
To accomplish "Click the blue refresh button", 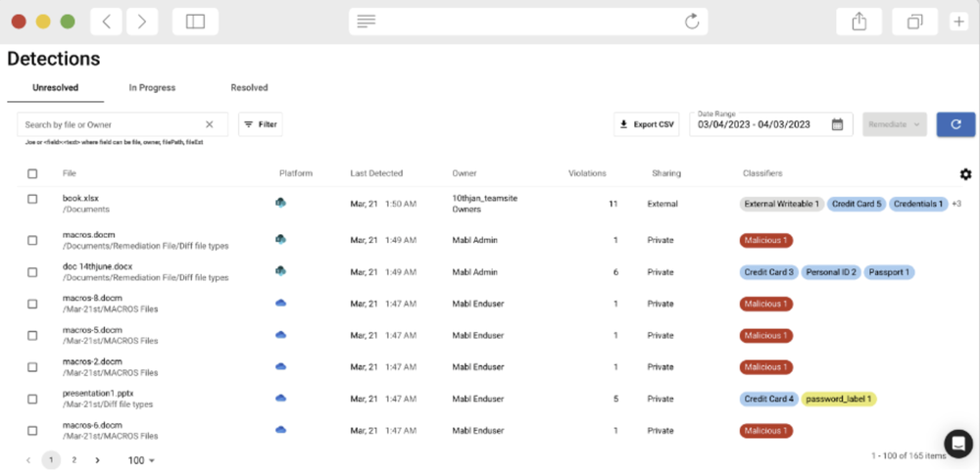I will coord(955,124).
